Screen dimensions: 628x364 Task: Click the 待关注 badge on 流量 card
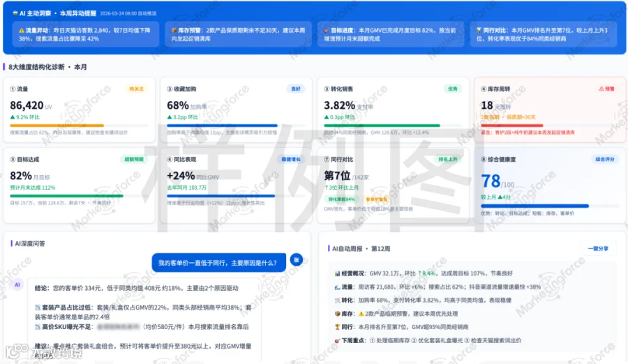coord(136,89)
